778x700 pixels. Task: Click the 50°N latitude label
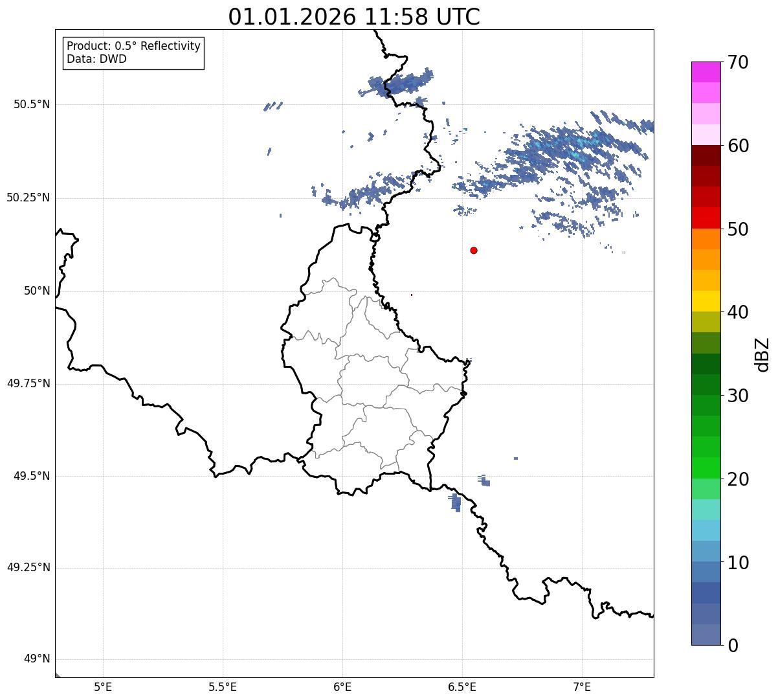pyautogui.click(x=37, y=291)
